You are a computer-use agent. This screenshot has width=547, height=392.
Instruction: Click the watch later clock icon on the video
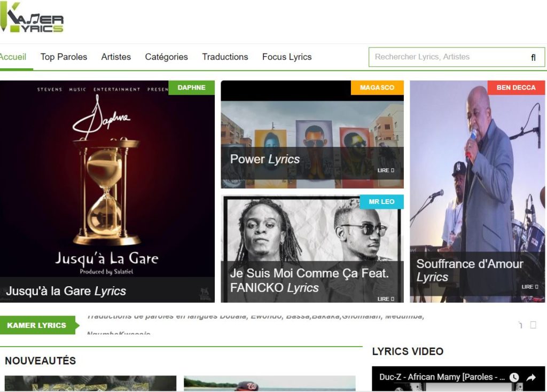pos(514,377)
